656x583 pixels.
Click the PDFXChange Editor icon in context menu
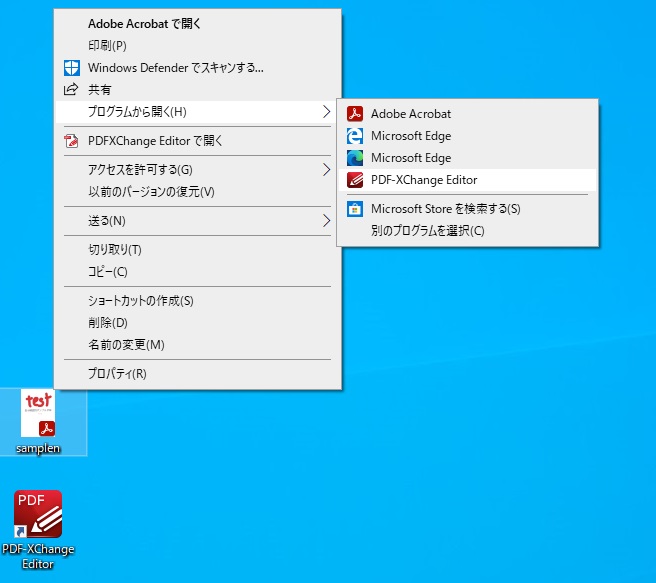(x=71, y=141)
